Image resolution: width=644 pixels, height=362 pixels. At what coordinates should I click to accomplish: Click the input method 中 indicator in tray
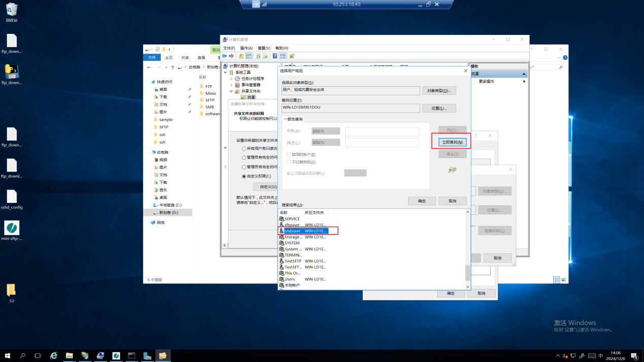[x=601, y=355]
